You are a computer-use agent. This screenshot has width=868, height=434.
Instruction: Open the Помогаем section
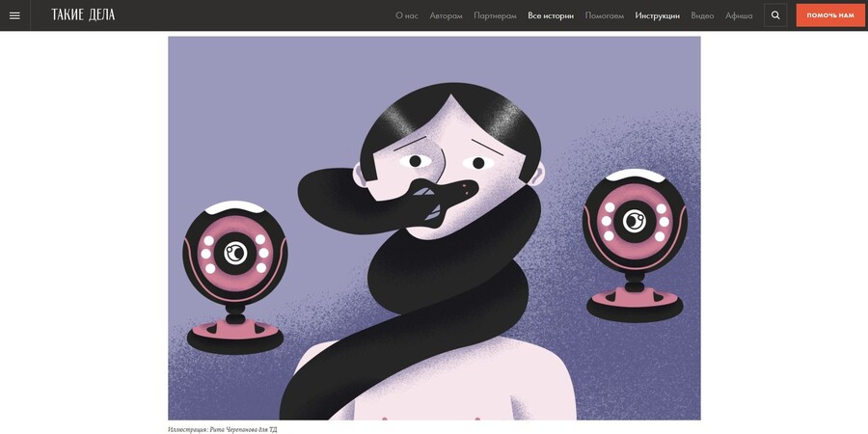(604, 15)
